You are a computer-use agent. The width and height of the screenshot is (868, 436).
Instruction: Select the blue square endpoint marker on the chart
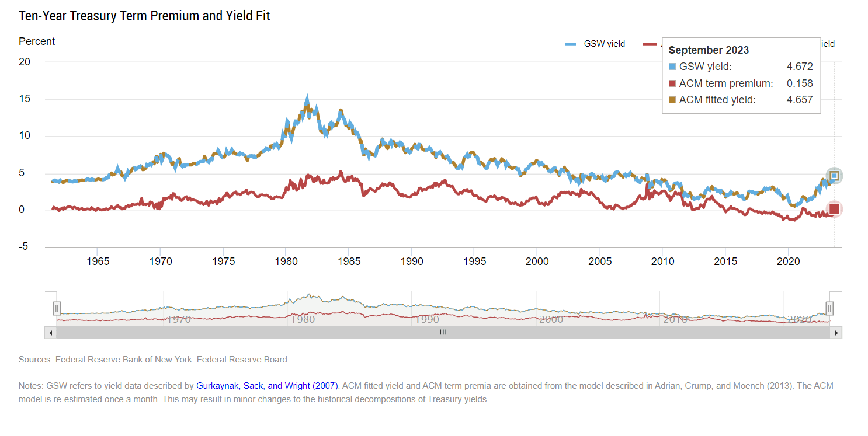pyautogui.click(x=834, y=175)
